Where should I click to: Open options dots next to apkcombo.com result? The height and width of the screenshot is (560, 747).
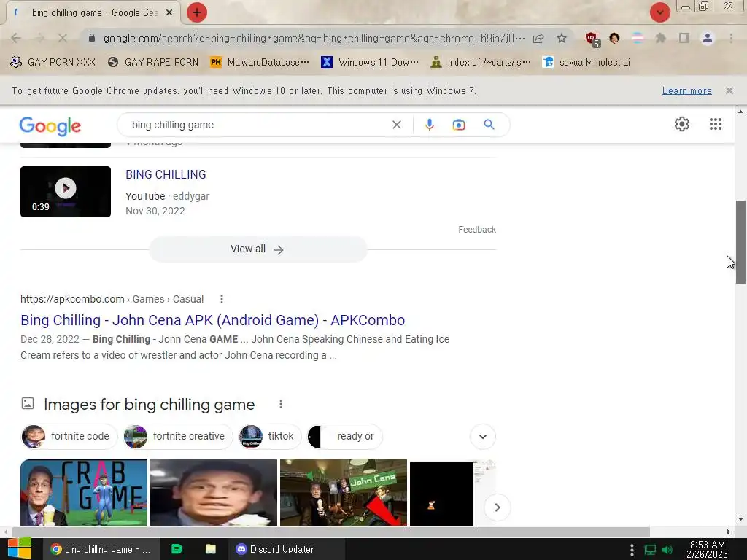click(222, 299)
